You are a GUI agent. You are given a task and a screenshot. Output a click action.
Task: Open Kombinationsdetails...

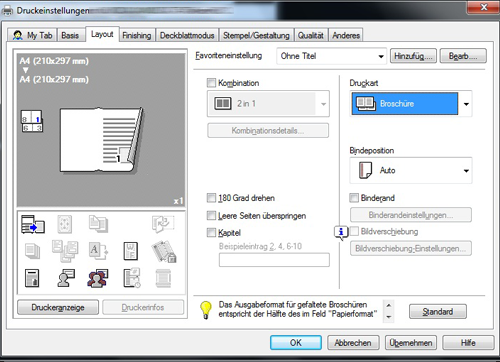[268, 130]
